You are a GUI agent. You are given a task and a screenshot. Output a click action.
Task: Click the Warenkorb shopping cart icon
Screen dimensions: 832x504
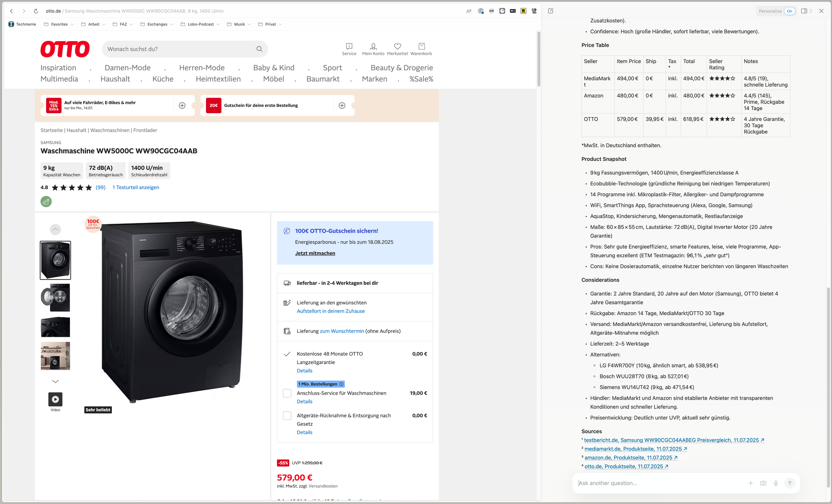coord(421,47)
